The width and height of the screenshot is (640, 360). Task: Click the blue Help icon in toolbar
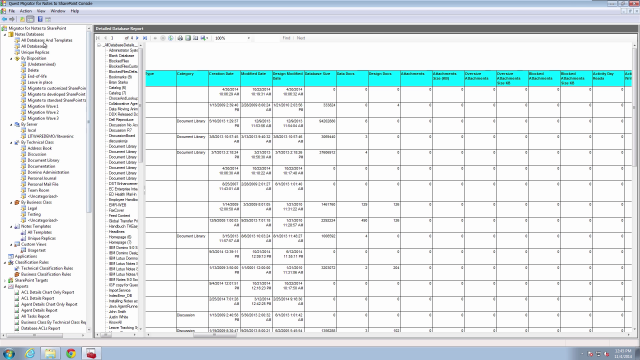(40, 19)
